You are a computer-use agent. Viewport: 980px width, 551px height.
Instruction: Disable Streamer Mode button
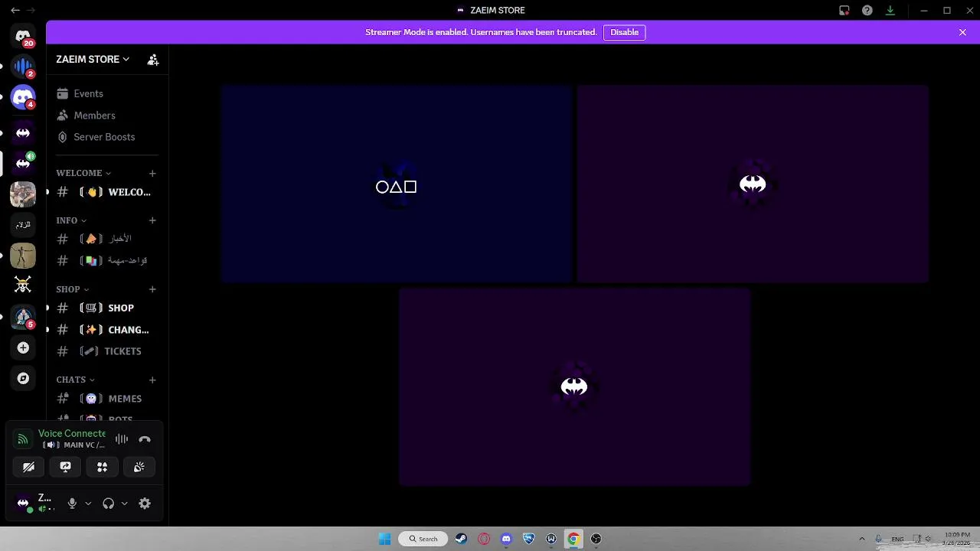(624, 32)
